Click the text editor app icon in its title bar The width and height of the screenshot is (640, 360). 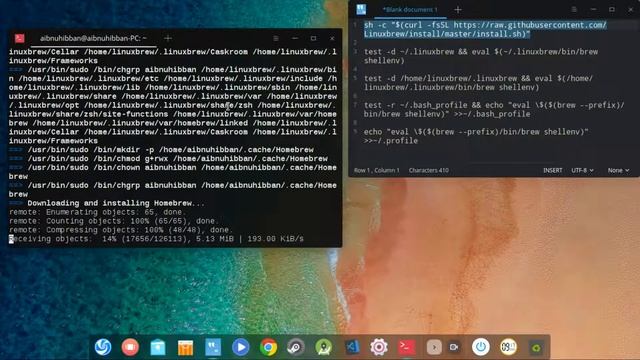point(361,9)
